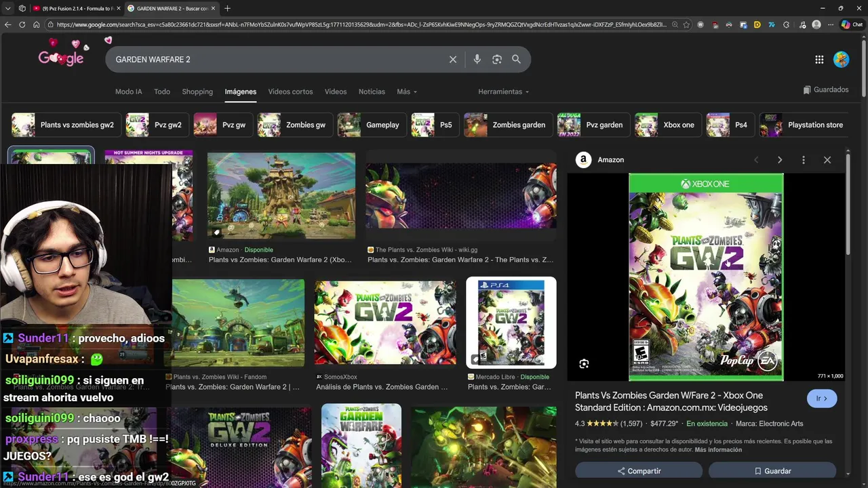The image size is (868, 488).
Task: Switch to the Todo tab
Action: click(x=162, y=91)
